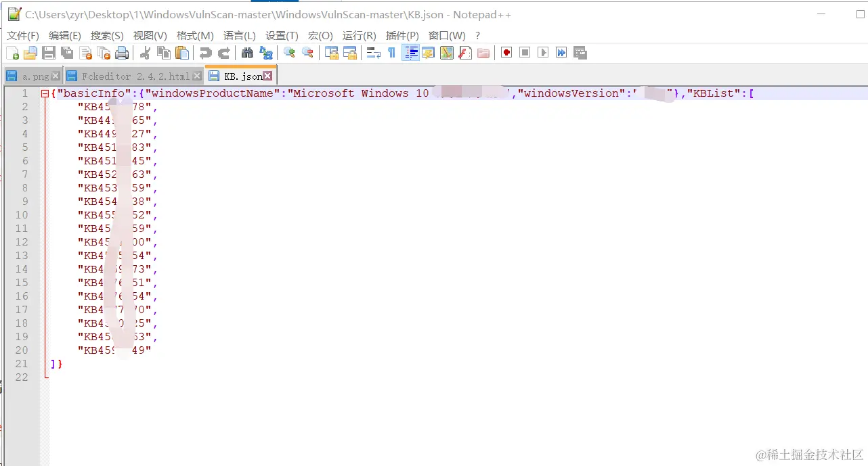Click the Close document toolbar icon

(x=85, y=53)
